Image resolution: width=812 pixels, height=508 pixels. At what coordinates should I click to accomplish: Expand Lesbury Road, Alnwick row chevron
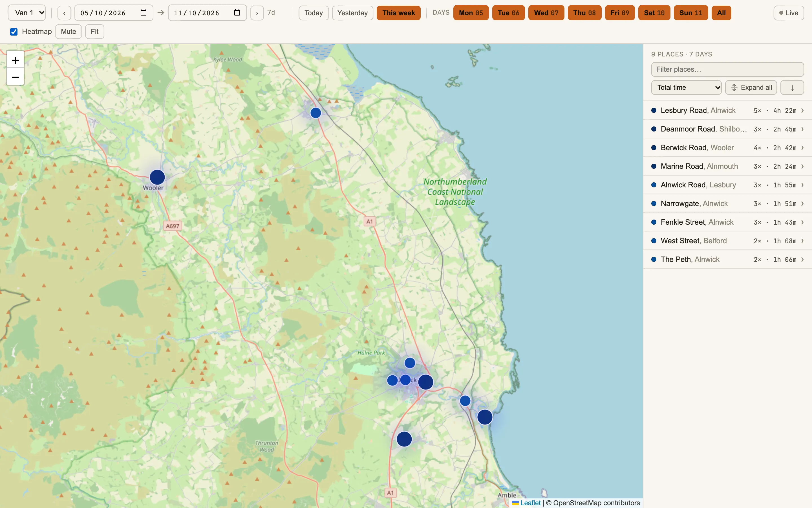point(802,111)
